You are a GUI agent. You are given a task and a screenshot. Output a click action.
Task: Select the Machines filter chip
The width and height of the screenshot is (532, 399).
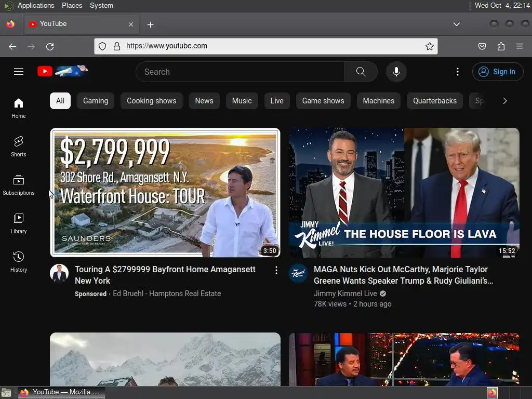(379, 101)
